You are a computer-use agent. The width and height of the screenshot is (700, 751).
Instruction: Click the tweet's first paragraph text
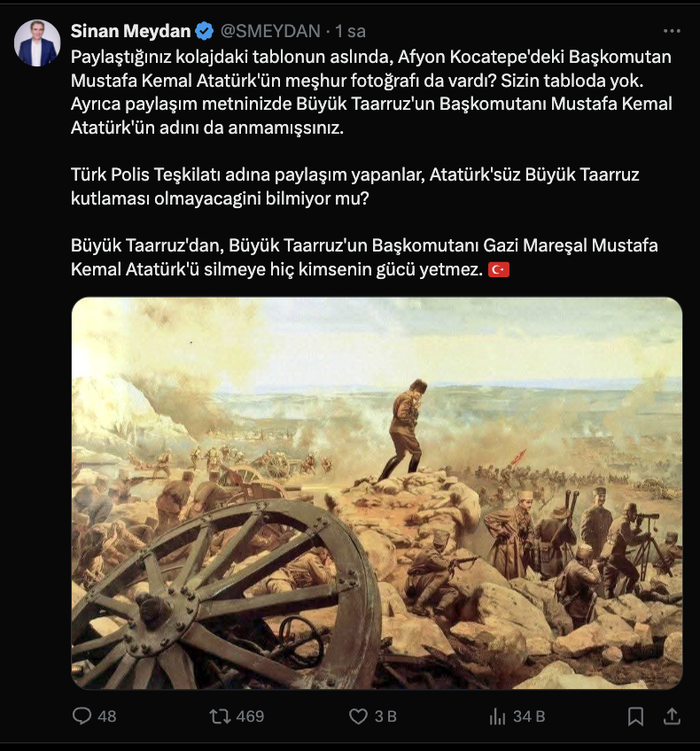(371, 92)
